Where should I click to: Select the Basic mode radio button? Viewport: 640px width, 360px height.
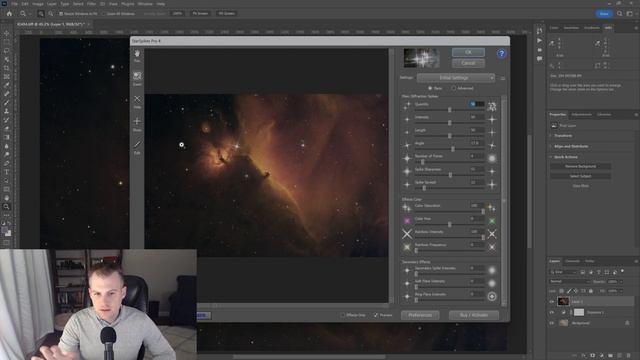tap(430, 88)
